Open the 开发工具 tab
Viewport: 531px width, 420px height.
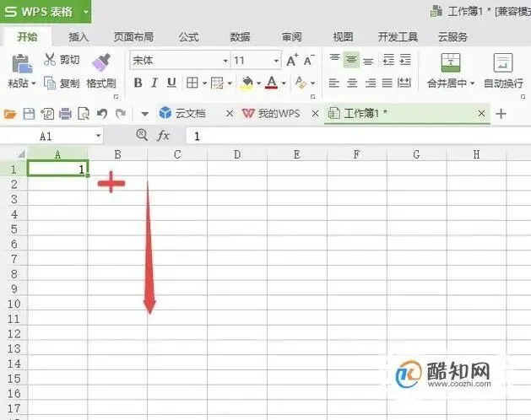pos(398,36)
